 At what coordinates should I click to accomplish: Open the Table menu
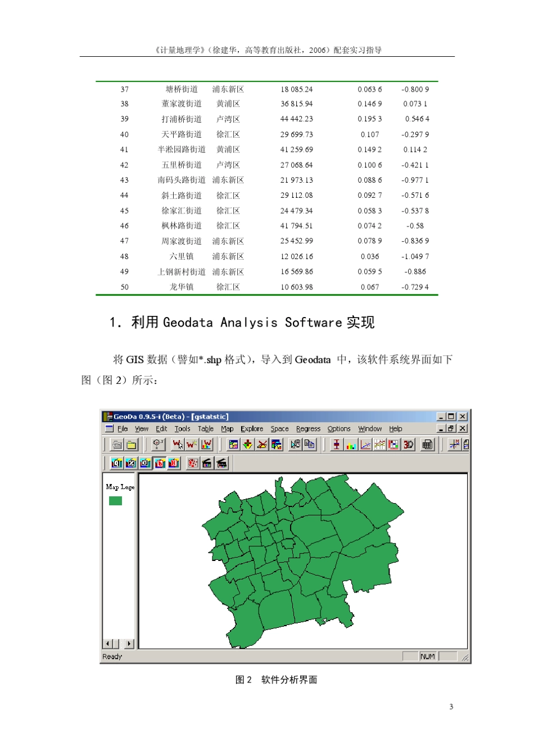[206, 429]
